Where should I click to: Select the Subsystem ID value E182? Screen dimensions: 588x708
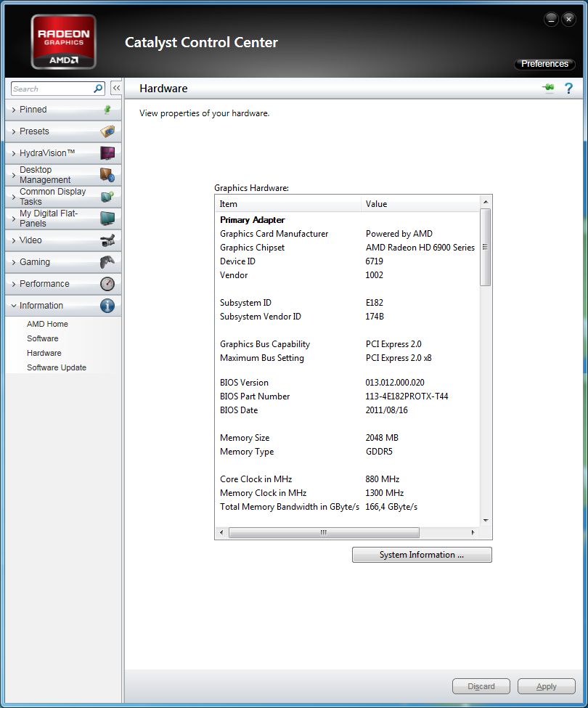click(374, 303)
